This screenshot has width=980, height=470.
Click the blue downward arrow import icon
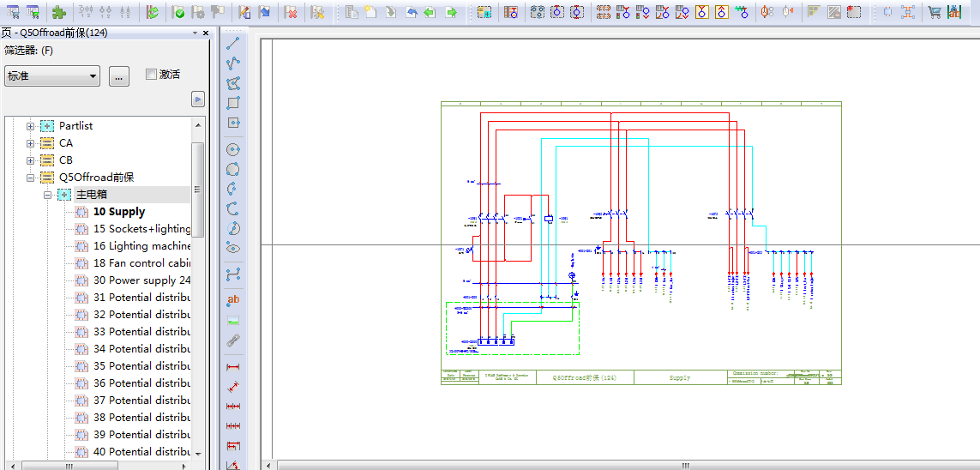coord(265,11)
